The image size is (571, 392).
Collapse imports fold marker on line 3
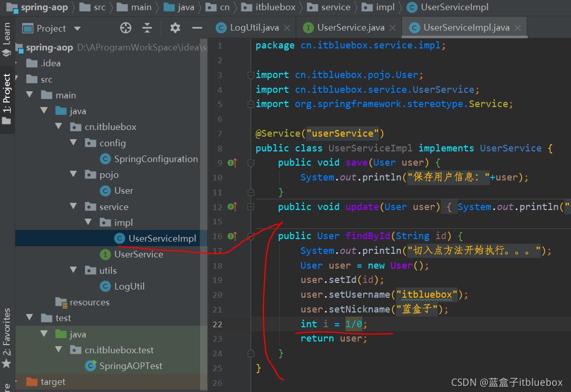[x=251, y=75]
